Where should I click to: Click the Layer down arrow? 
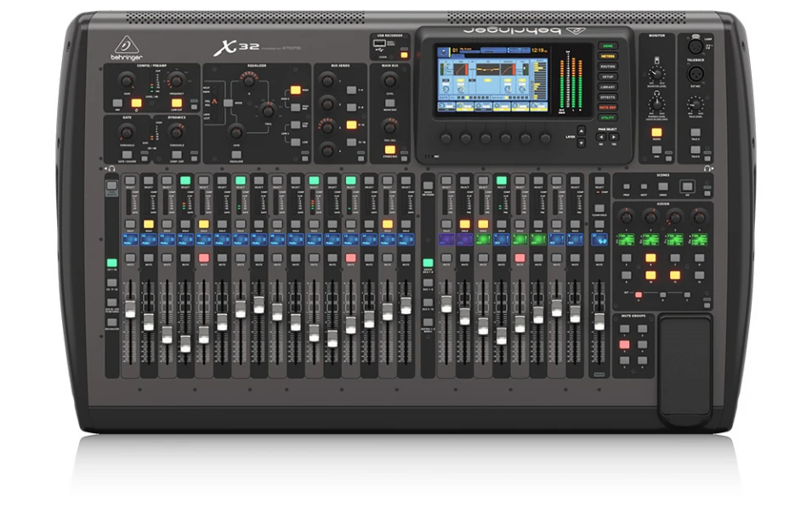pos(581,143)
